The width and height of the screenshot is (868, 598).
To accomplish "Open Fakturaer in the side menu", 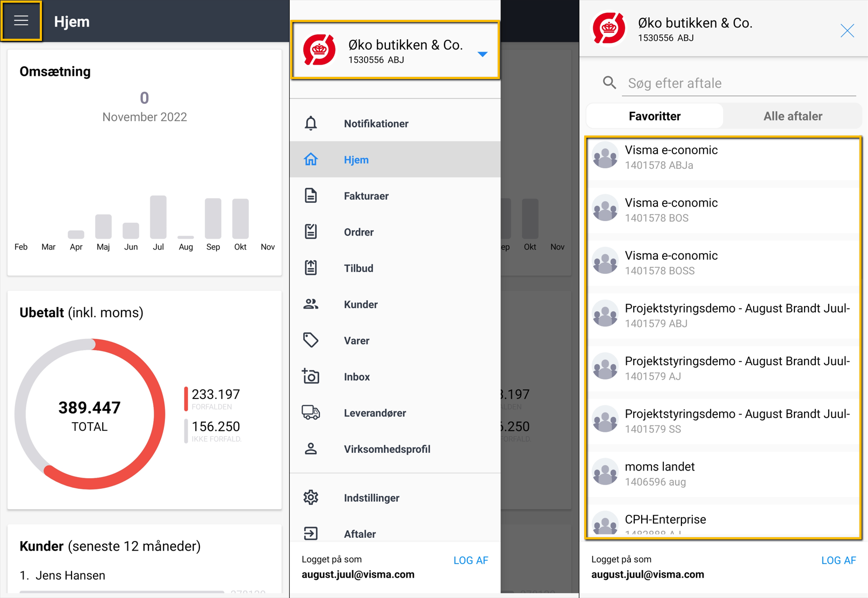I will pyautogui.click(x=395, y=196).
